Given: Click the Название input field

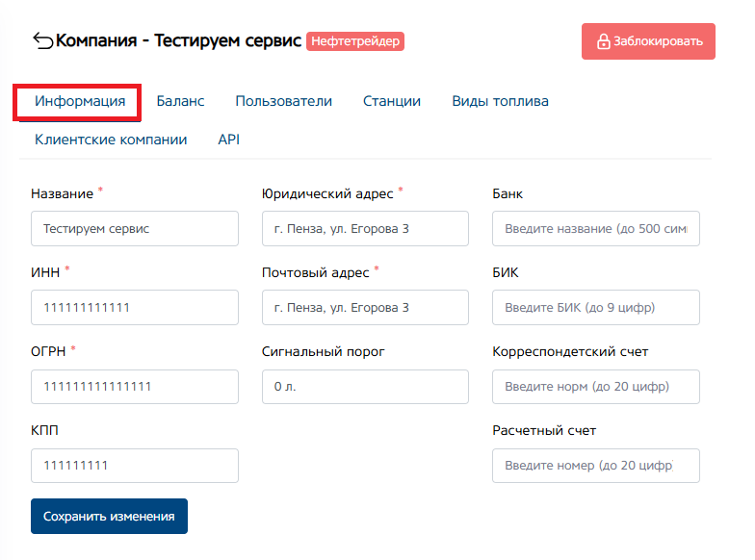Looking at the screenshot, I should point(134,229).
